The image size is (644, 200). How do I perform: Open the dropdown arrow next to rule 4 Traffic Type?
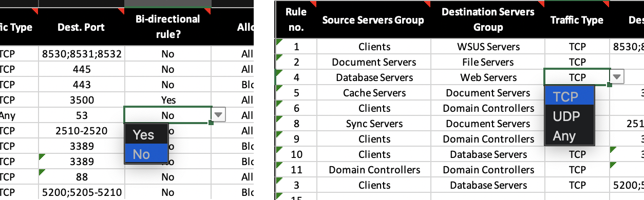click(617, 77)
